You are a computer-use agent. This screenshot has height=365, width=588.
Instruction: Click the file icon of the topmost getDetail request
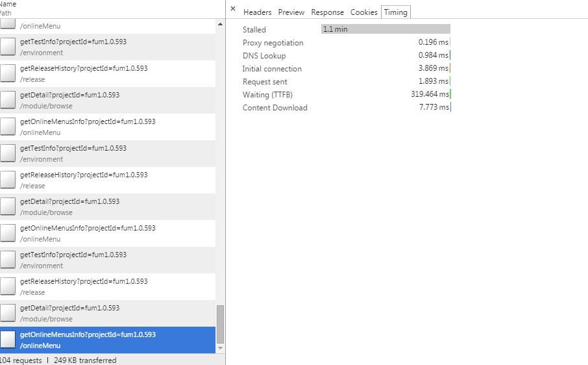8,100
